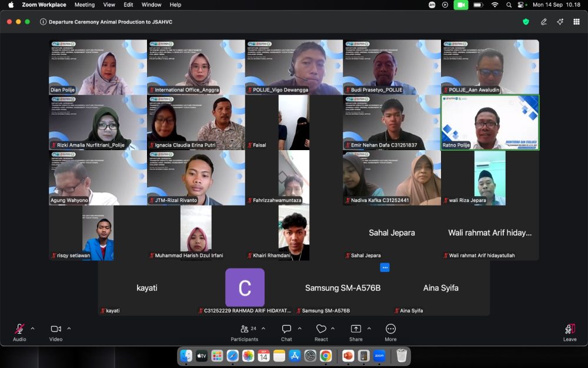Select Dian Polije's video tile
The width and height of the screenshot is (588, 368).
coord(98,67)
